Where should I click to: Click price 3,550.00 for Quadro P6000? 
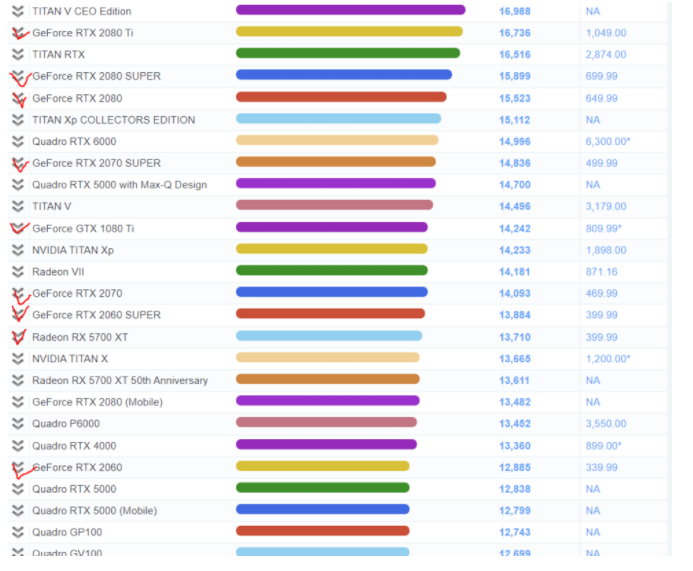click(606, 424)
